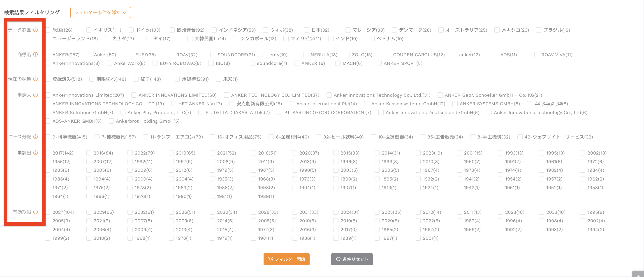Check expiry year 2033(10) checkbox
Image resolution: width=644 pixels, height=277 pixels.
542,212
